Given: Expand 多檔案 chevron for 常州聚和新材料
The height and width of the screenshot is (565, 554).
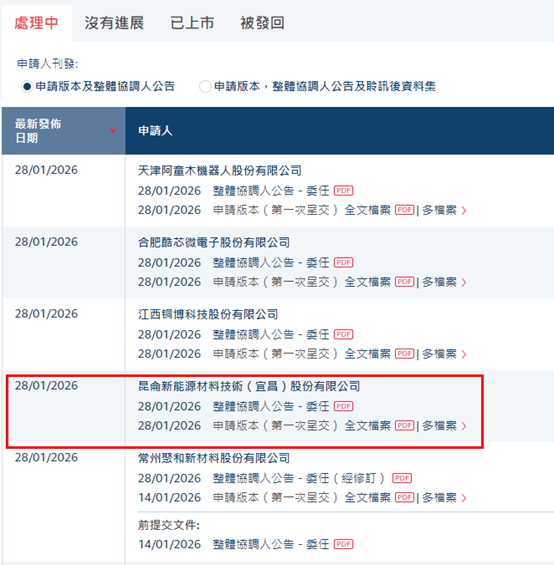Looking at the screenshot, I should (464, 498).
